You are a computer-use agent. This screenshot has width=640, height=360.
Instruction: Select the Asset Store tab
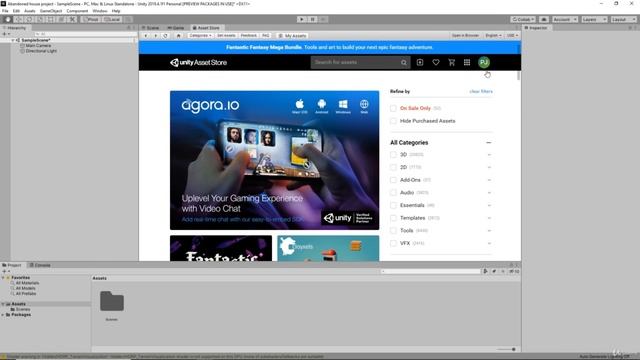click(x=206, y=28)
